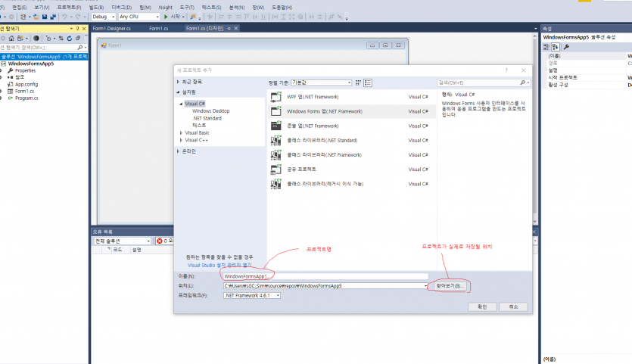Image resolution: width=632 pixels, height=364 pixels.
Task: Click the Home icon in Solution Explorer toolbar
Action: tap(11, 39)
